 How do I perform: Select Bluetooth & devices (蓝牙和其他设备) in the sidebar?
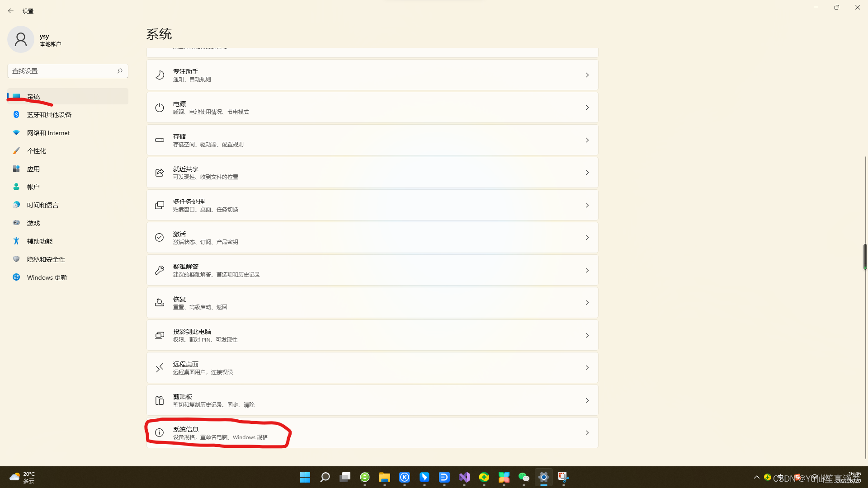coord(49,115)
